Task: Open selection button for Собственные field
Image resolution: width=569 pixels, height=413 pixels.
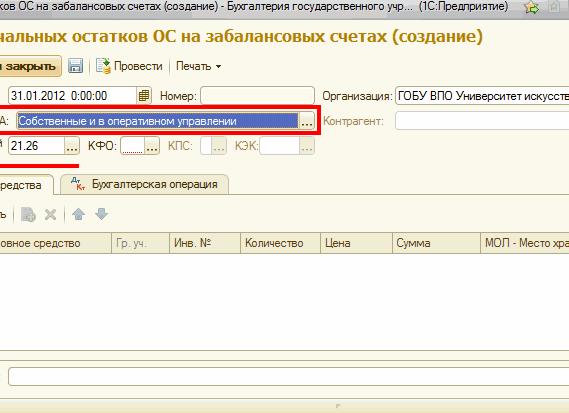Action: pyautogui.click(x=307, y=121)
